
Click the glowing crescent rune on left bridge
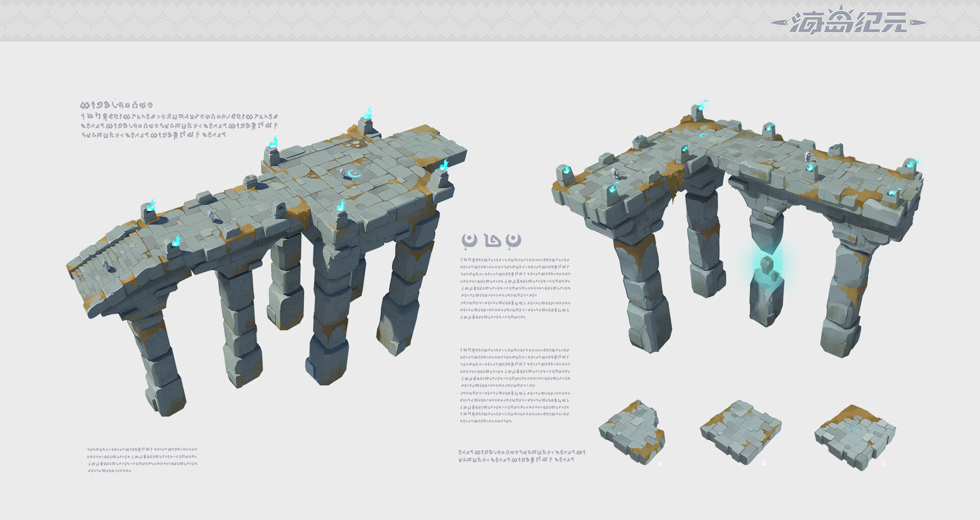pyautogui.click(x=353, y=174)
